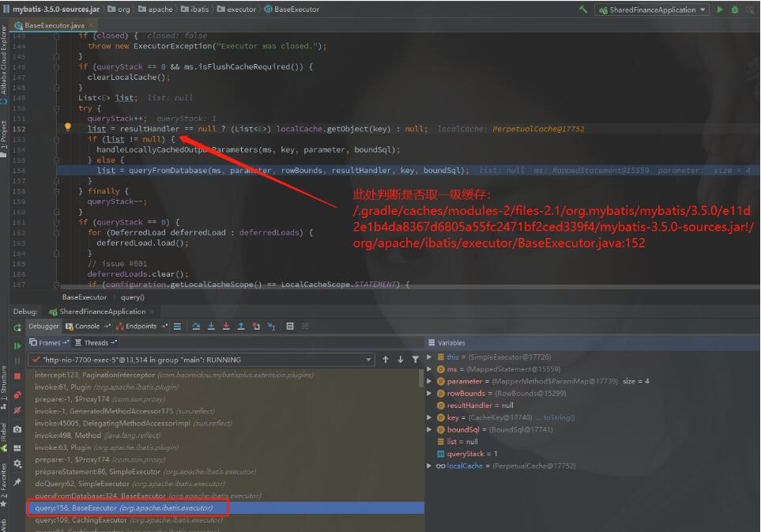Click the Build project hammer icon

pyautogui.click(x=583, y=9)
